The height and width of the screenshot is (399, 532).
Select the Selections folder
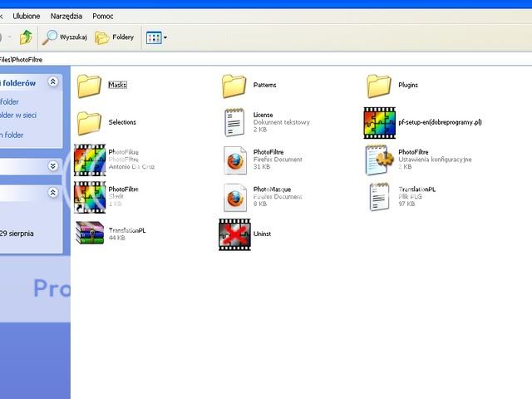[x=89, y=123]
